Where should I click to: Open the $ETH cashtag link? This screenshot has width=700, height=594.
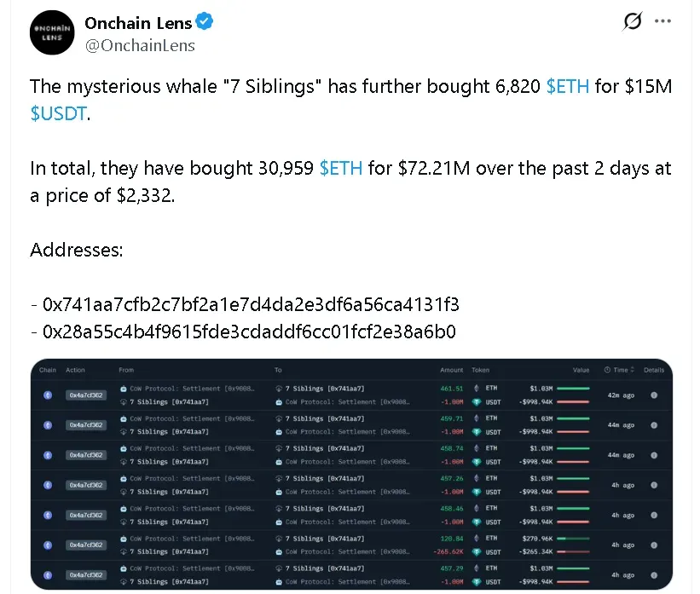(x=568, y=86)
